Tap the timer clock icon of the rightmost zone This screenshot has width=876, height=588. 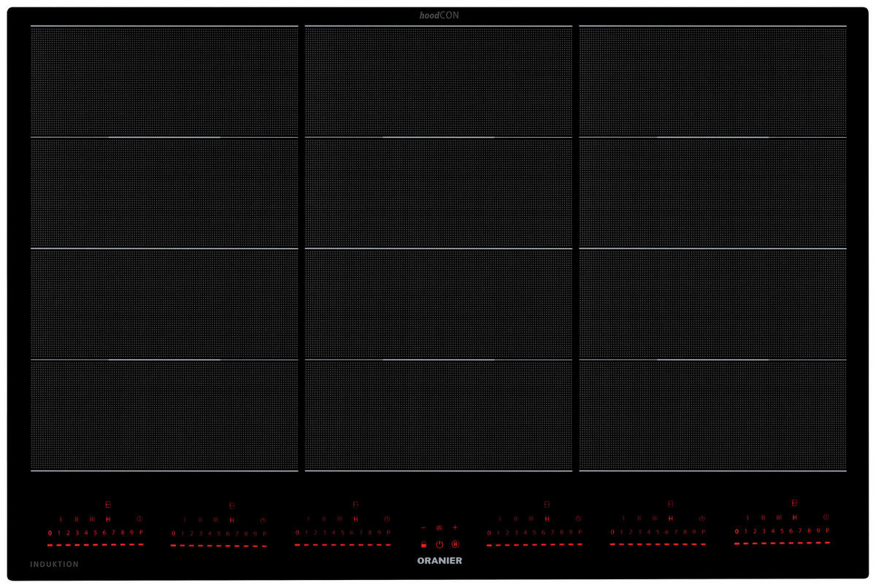pos(826,517)
